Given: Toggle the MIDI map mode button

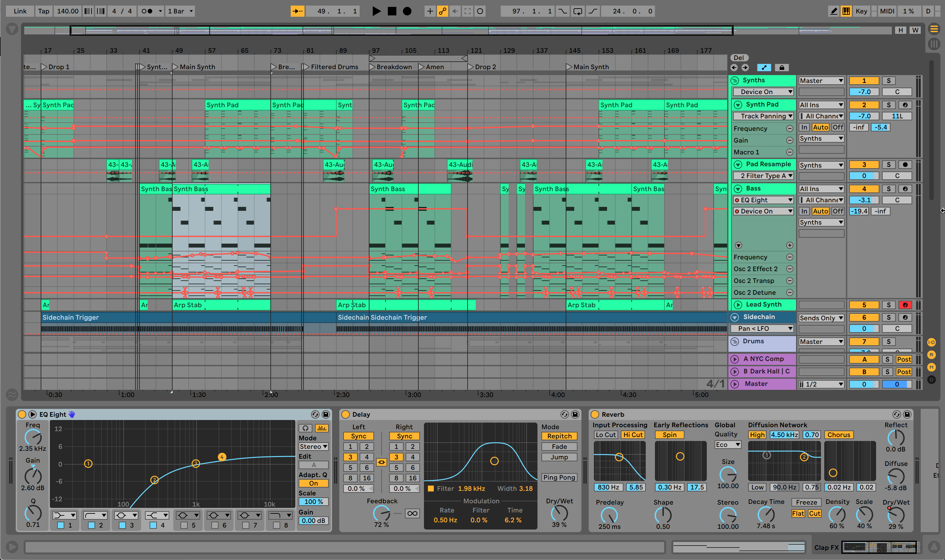Looking at the screenshot, I should [x=887, y=11].
